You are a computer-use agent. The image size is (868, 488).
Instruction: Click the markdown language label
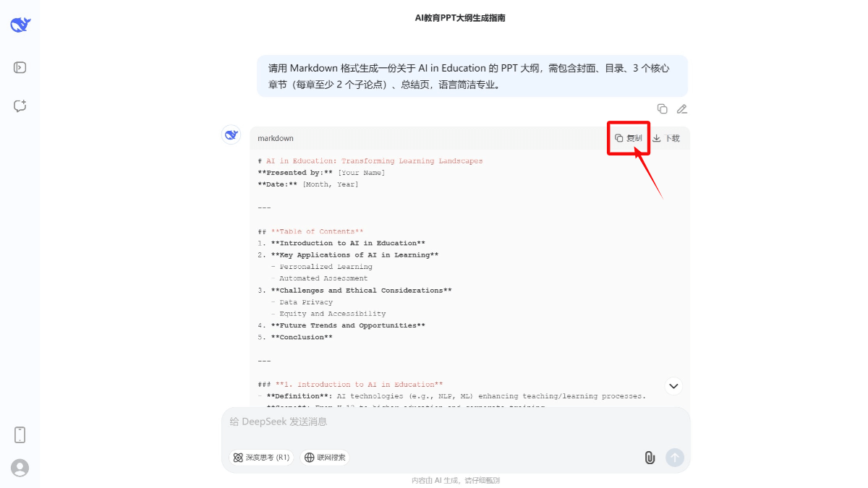[276, 138]
